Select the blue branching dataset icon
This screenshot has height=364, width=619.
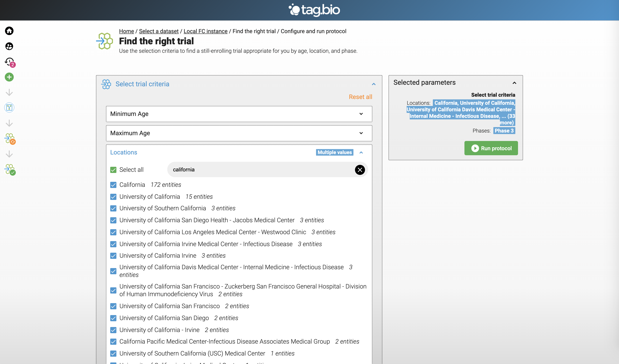click(x=9, y=107)
